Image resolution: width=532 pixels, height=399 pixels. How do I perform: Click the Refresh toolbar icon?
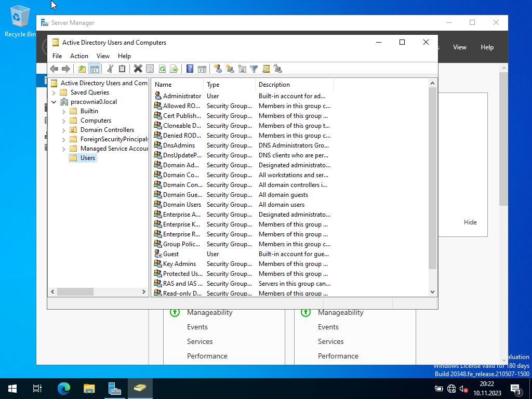coord(162,69)
